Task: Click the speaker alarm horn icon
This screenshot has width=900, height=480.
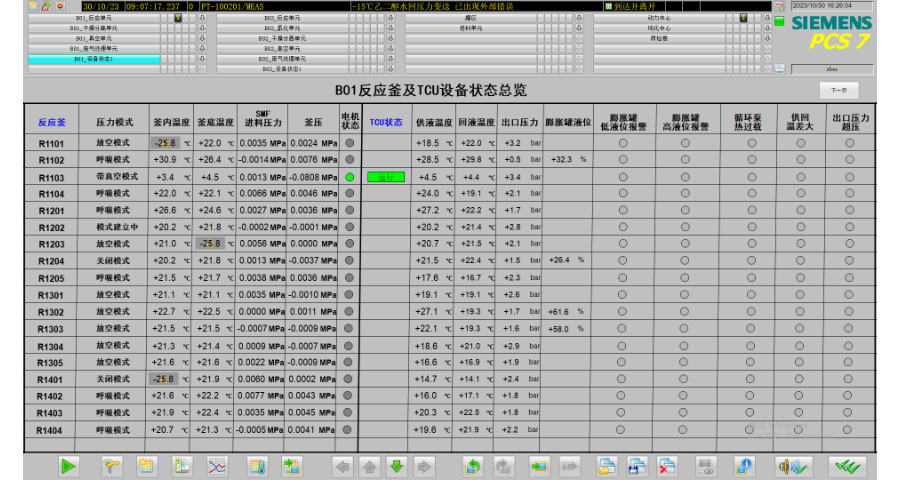Action: click(788, 465)
